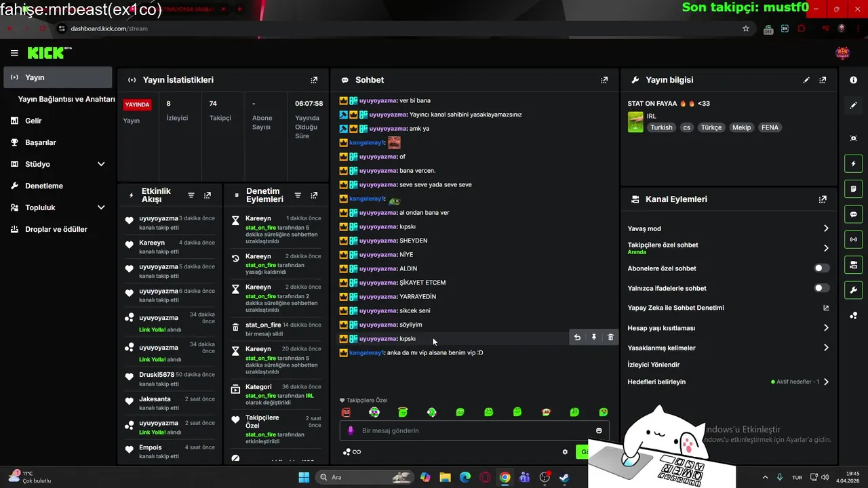Edit stream info with the pencil icon in Yayın bilgisi
This screenshot has height=488, width=868.
(806, 80)
